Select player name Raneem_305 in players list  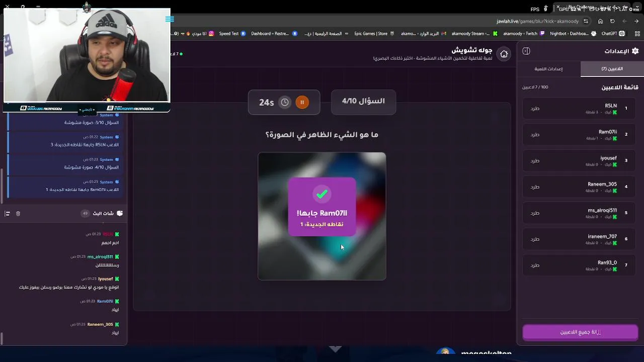click(602, 184)
